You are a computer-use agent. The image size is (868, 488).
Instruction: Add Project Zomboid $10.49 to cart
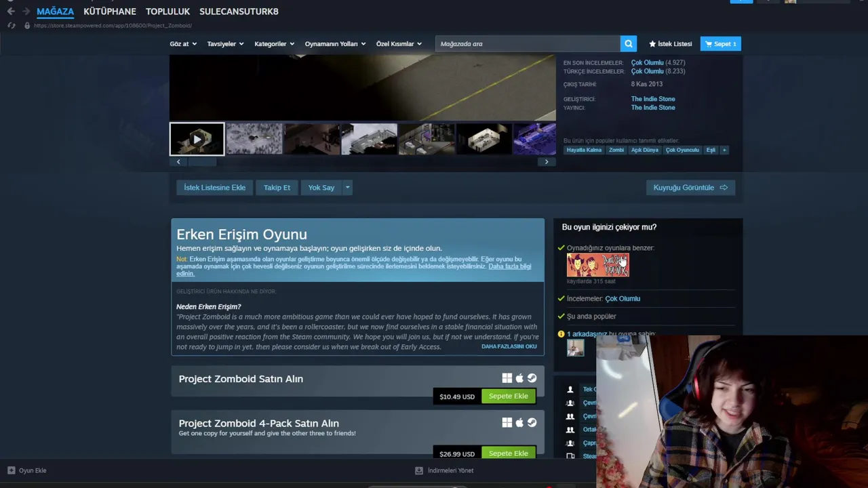[x=508, y=396]
